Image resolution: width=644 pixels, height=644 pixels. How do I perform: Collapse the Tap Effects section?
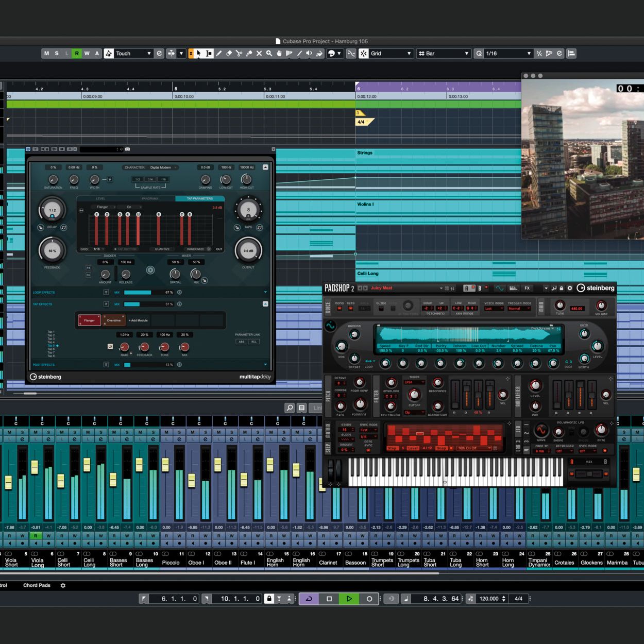pos(265,304)
